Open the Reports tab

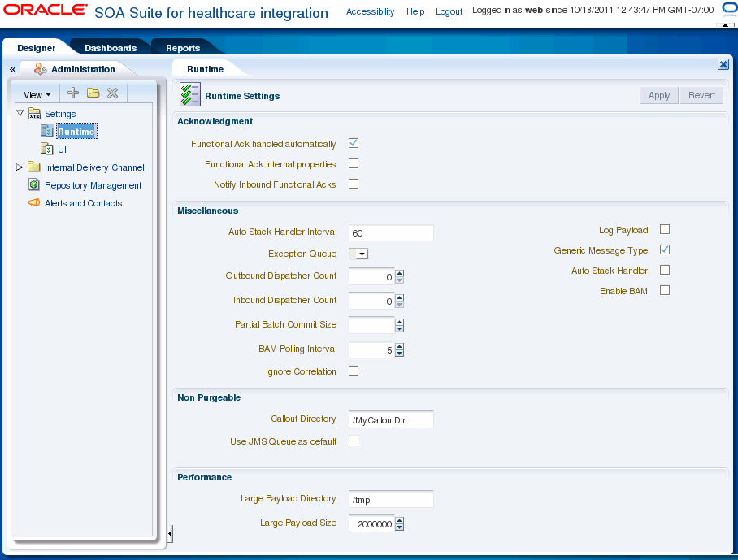point(183,48)
